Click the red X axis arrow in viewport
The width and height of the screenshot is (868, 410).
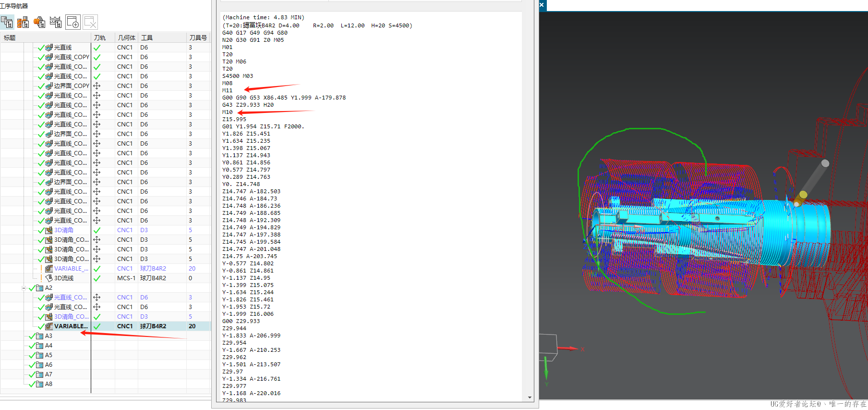pos(568,348)
